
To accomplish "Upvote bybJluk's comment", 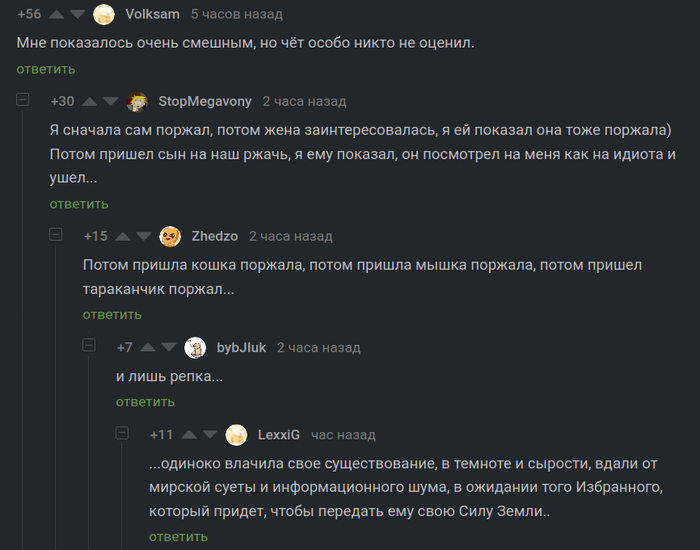I will [x=148, y=347].
